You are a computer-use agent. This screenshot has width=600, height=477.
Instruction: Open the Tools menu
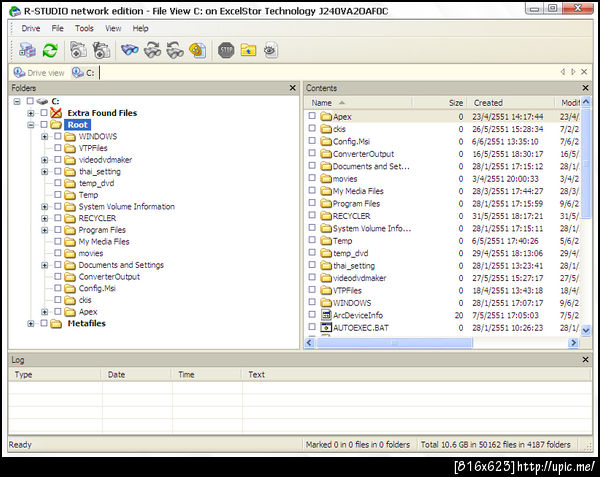pos(84,28)
